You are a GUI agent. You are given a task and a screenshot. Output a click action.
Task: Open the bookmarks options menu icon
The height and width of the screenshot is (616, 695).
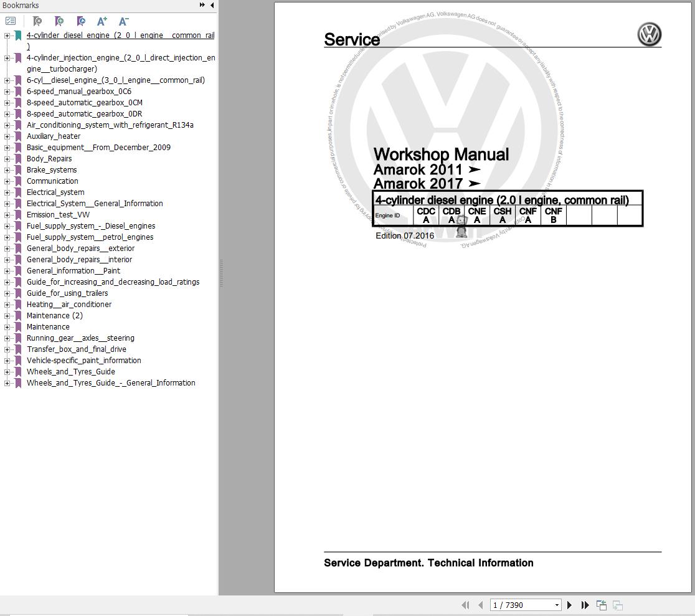coord(11,21)
